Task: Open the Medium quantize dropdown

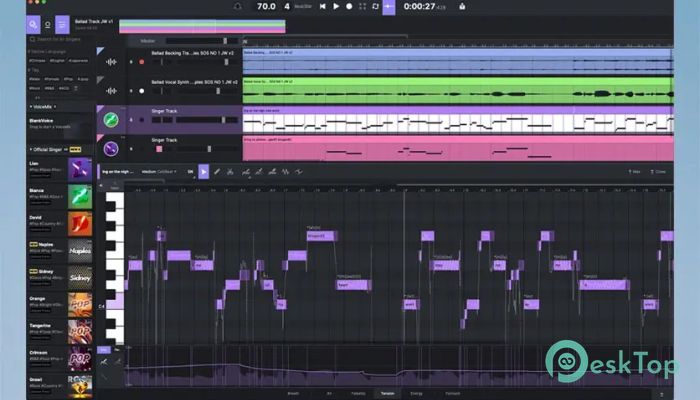Action: coord(159,172)
